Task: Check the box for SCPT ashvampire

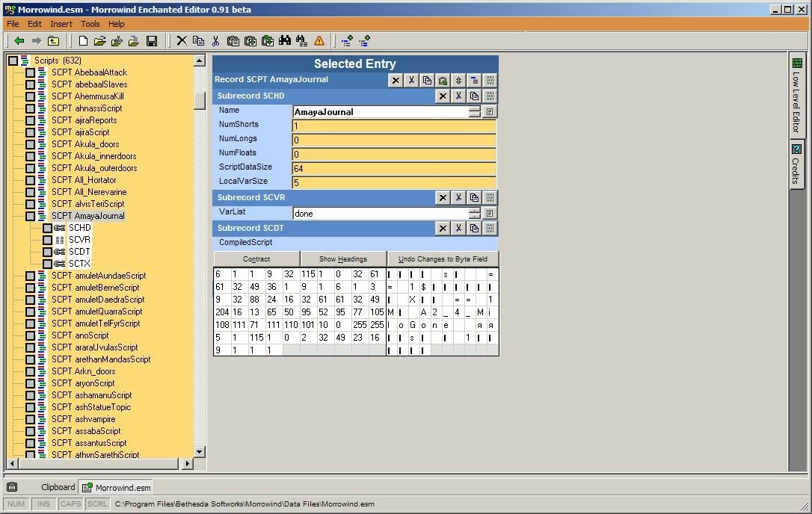Action: (31, 419)
